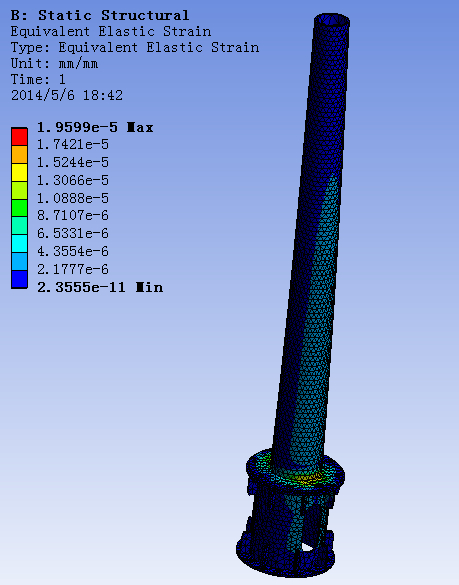
Task: Click the 'Type: Equivalent Elastic Strain' line
Action: coord(134,47)
